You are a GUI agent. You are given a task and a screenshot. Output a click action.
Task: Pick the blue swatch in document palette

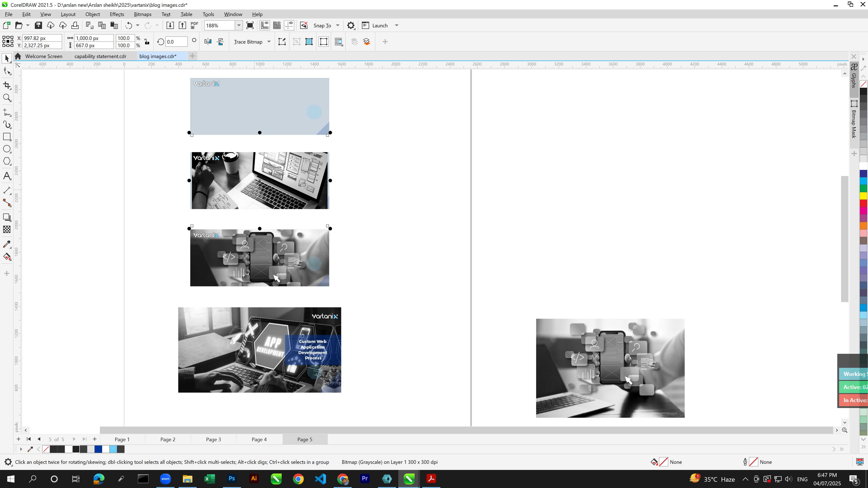pyautogui.click(x=98, y=449)
